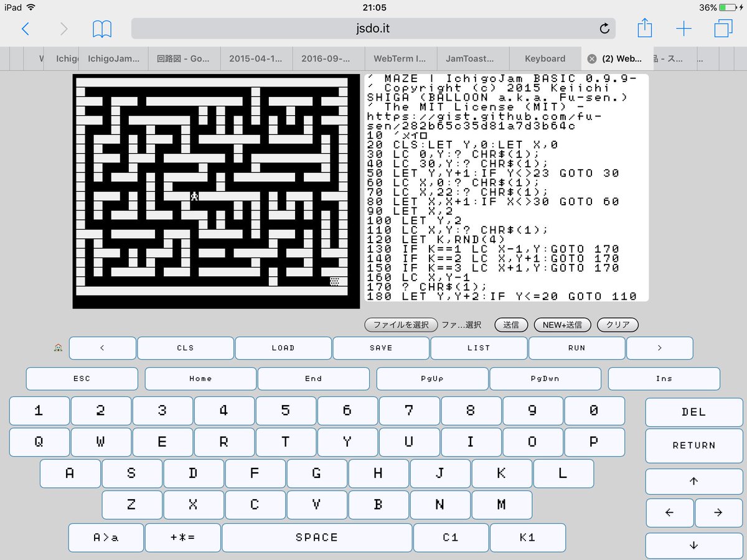
Task: Tap the number 1 key
Action: click(39, 411)
